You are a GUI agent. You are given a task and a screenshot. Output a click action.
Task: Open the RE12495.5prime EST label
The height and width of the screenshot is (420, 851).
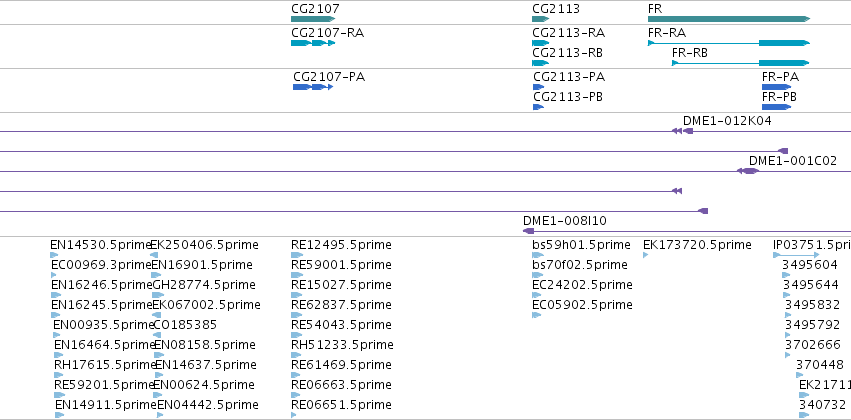(x=341, y=245)
